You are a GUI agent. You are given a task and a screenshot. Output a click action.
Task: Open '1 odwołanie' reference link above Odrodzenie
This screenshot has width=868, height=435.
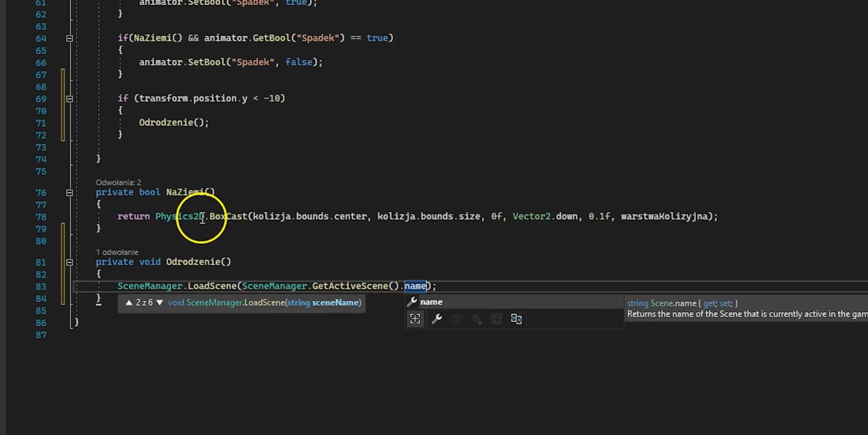click(117, 252)
